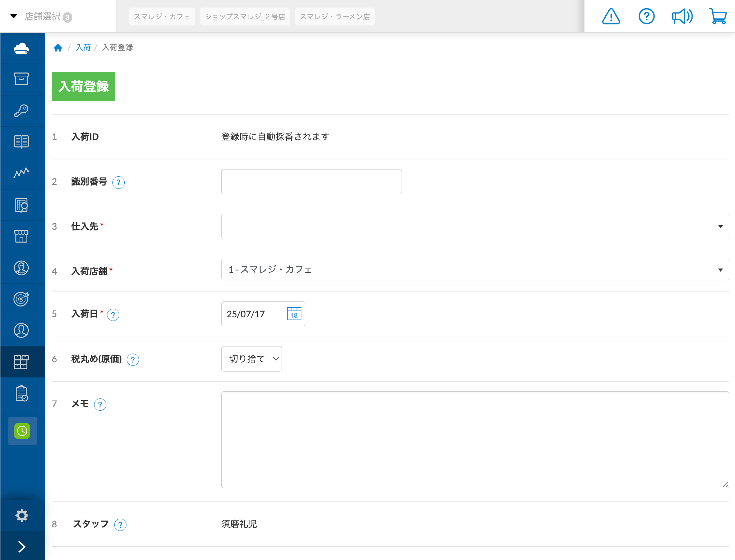Select the スマレジ・カフェ store tab
Image resolution: width=735 pixels, height=560 pixels.
pos(162,17)
